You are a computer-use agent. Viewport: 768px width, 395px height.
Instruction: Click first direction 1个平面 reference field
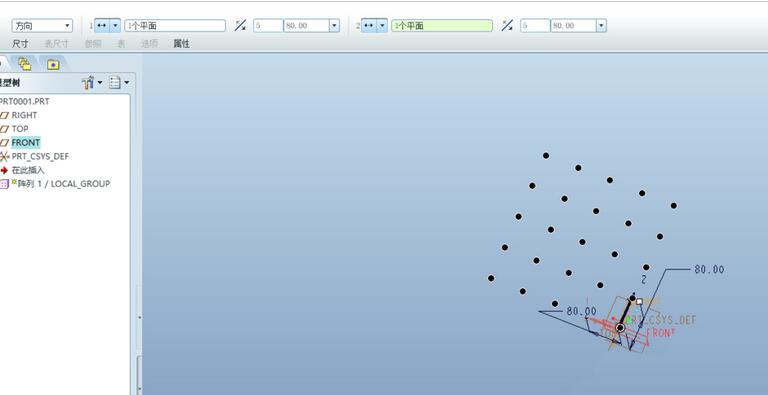(x=175, y=25)
